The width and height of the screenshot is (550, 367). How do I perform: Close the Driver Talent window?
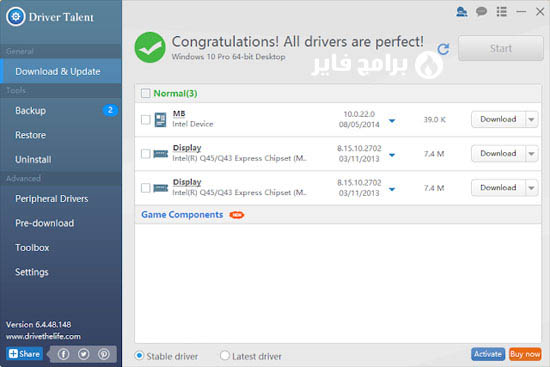(540, 12)
